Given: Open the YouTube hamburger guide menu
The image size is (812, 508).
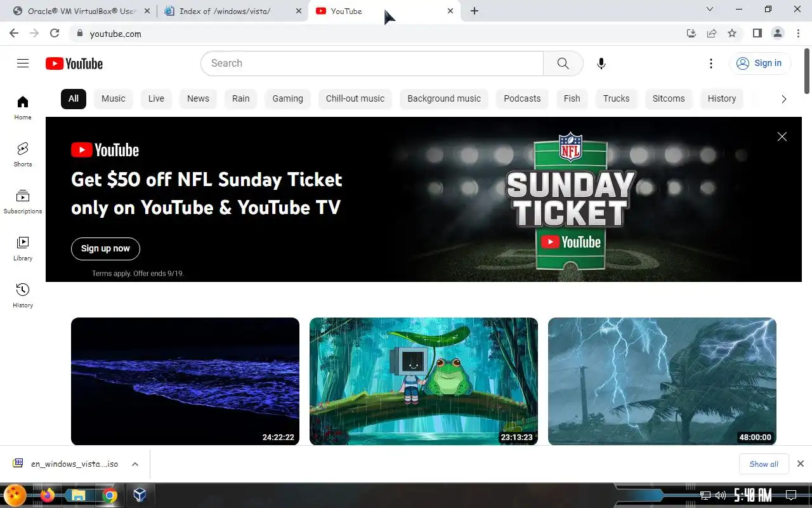Looking at the screenshot, I should 23,63.
